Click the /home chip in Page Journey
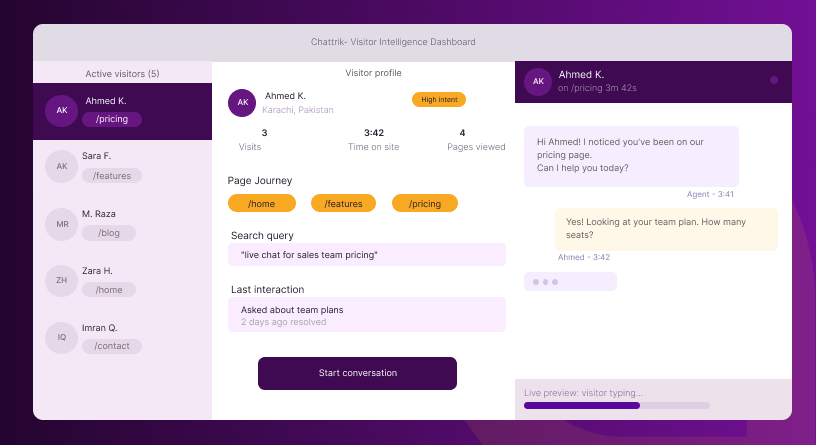This screenshot has width=816, height=445. [x=262, y=204]
